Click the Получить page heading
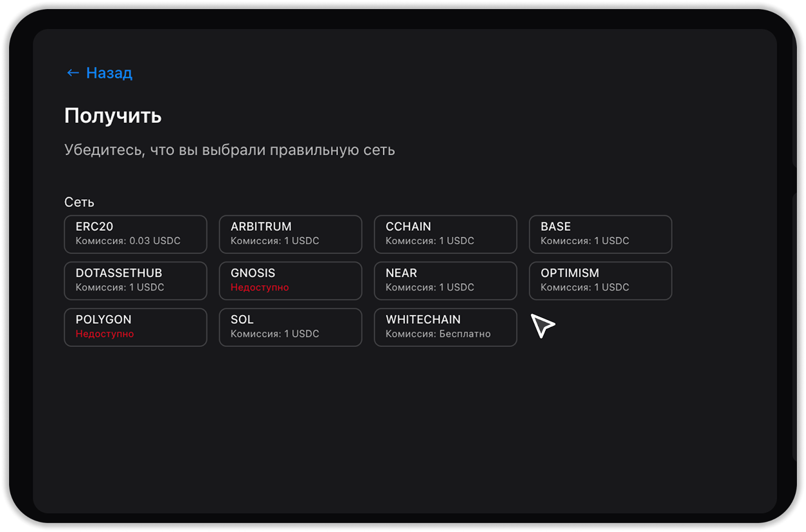The image size is (806, 532). (x=113, y=116)
